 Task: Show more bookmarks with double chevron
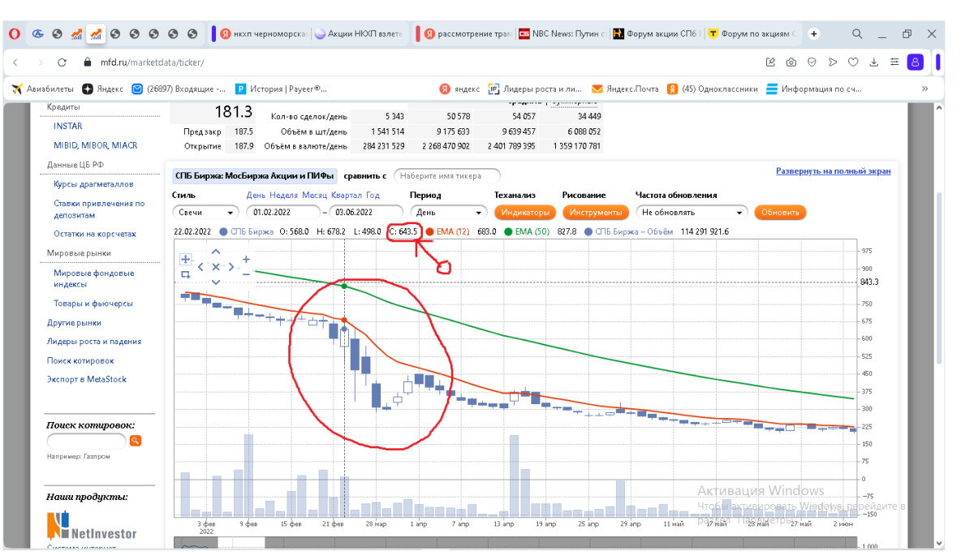click(924, 88)
